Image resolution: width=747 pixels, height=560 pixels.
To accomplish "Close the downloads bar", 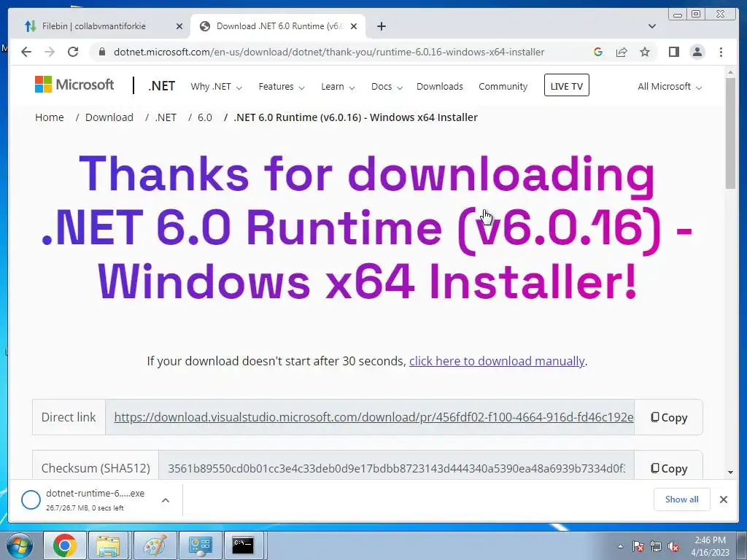I will [723, 499].
